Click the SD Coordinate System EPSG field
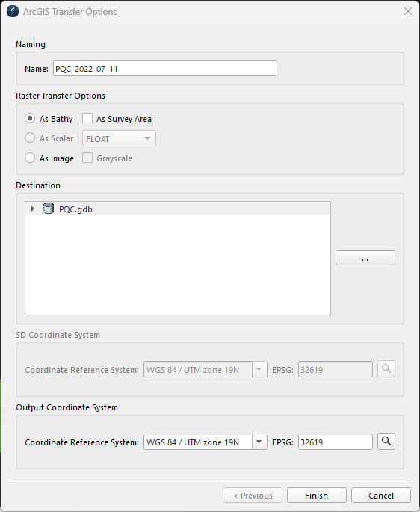This screenshot has width=420, height=512. (335, 370)
